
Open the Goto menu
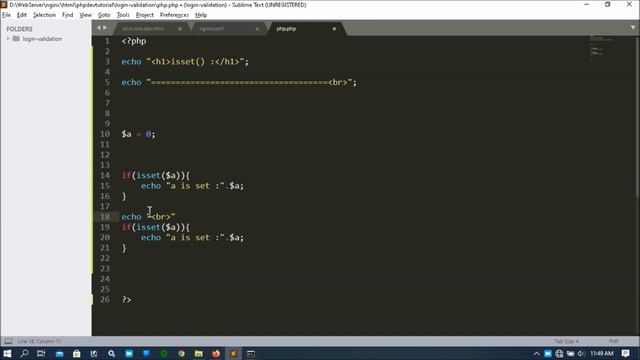(x=104, y=15)
